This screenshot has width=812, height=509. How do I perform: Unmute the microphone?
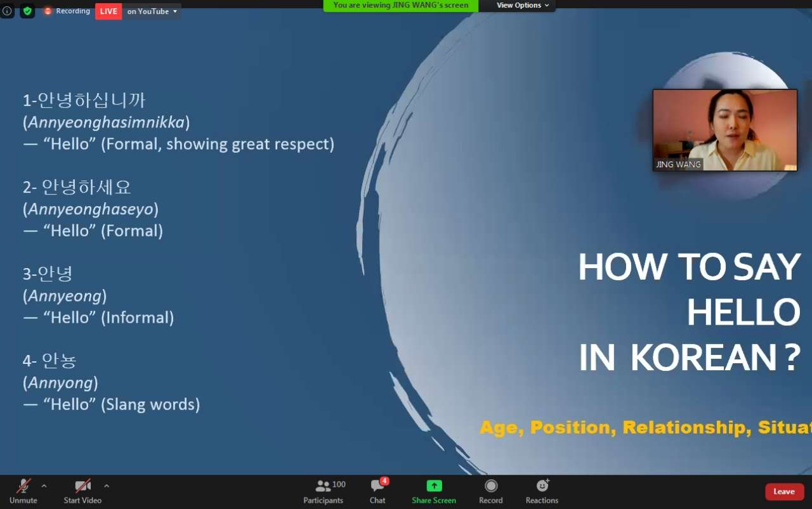[23, 491]
